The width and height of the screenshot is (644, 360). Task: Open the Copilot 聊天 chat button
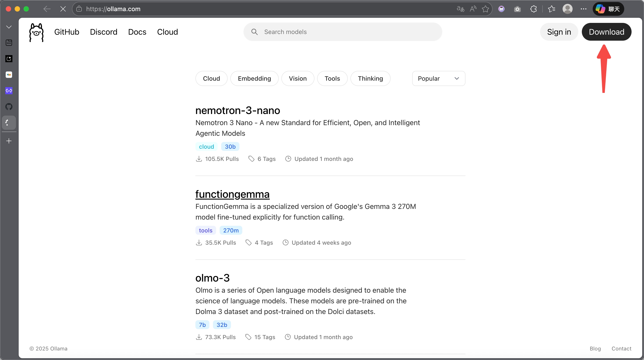(608, 9)
